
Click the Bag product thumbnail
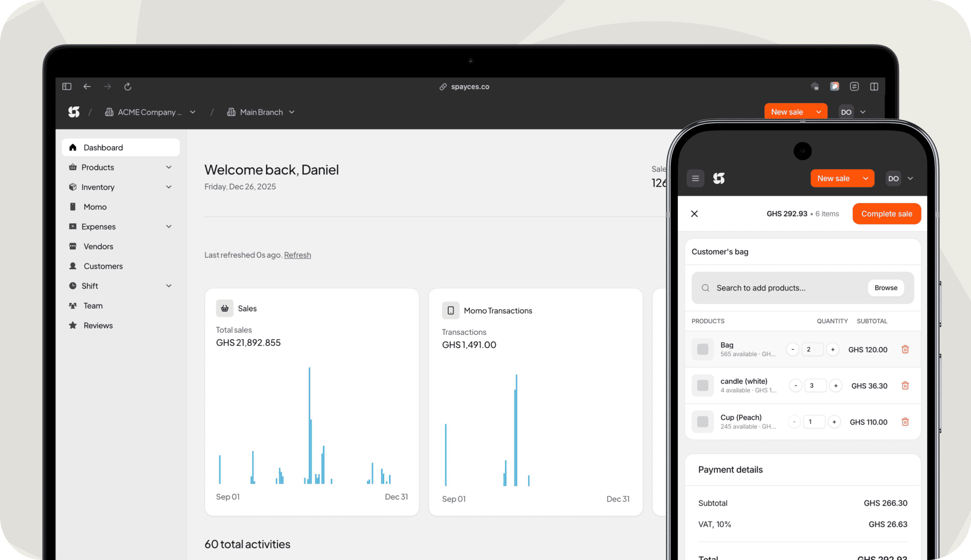click(x=702, y=349)
